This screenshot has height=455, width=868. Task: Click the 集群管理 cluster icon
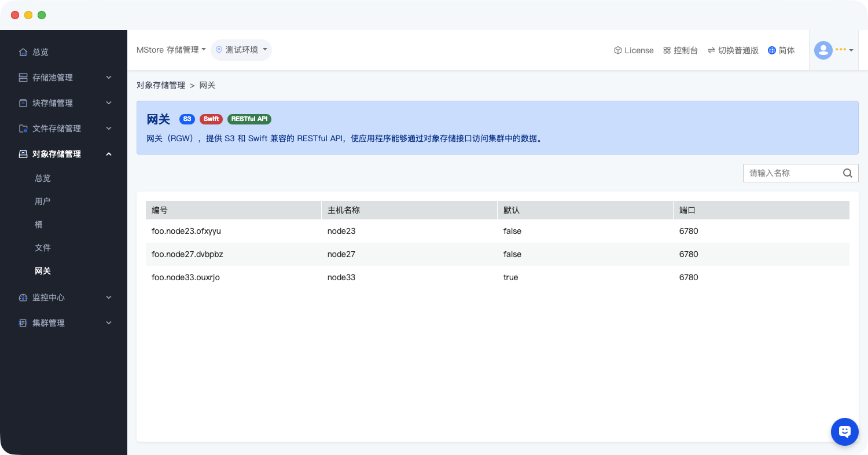coord(23,323)
